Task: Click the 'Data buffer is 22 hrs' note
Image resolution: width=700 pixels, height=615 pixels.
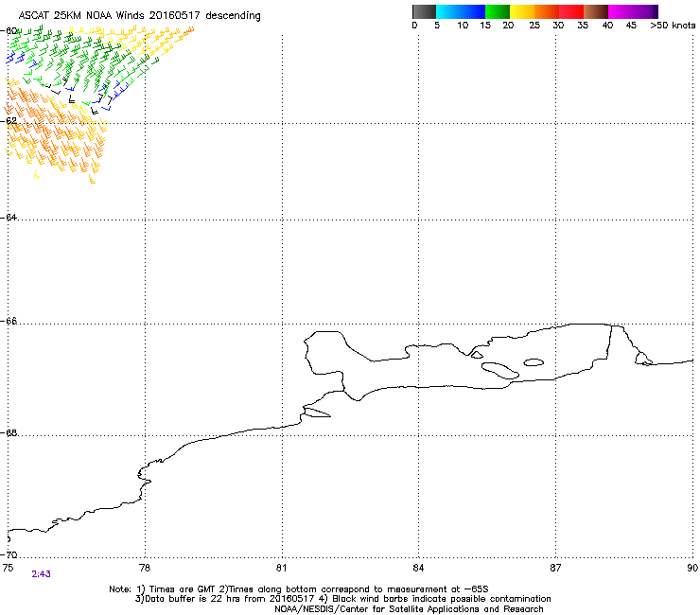Action: click(342, 599)
